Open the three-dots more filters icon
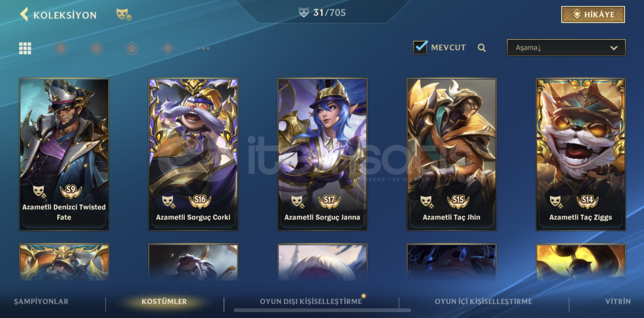 click(x=203, y=48)
